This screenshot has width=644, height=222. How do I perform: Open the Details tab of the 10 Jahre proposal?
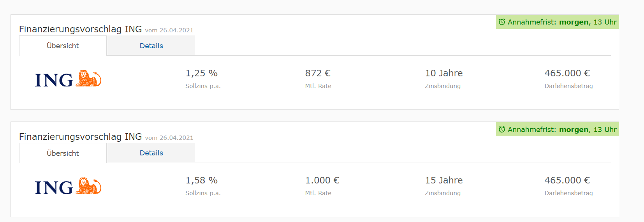tap(151, 46)
